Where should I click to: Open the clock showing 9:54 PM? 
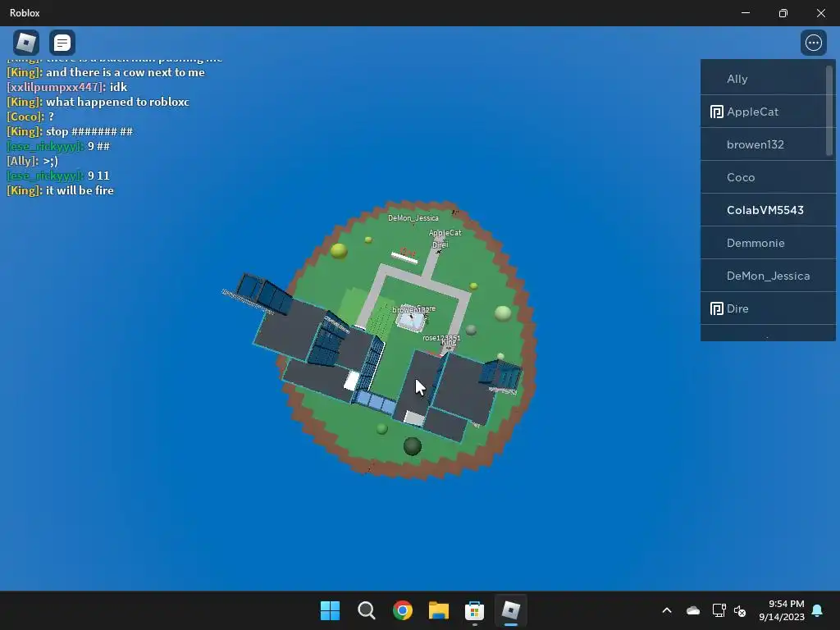(x=782, y=610)
